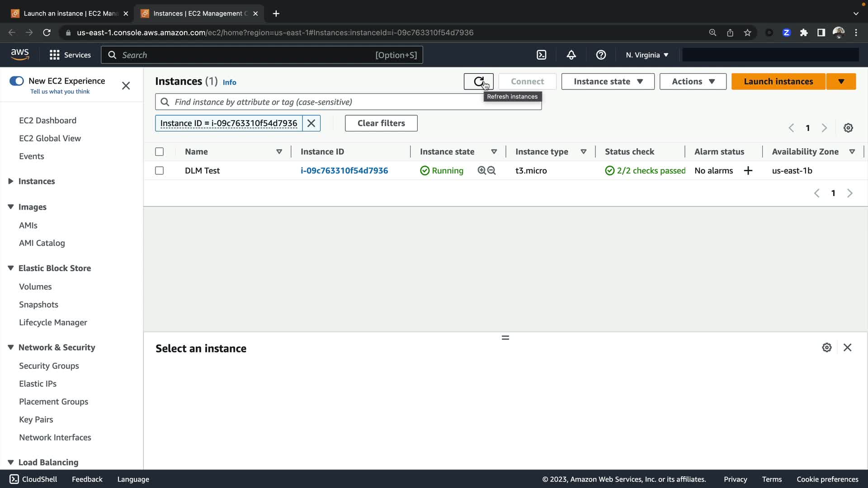Click the Refresh instances icon button
Viewport: 868px width, 488px height.
coord(478,81)
